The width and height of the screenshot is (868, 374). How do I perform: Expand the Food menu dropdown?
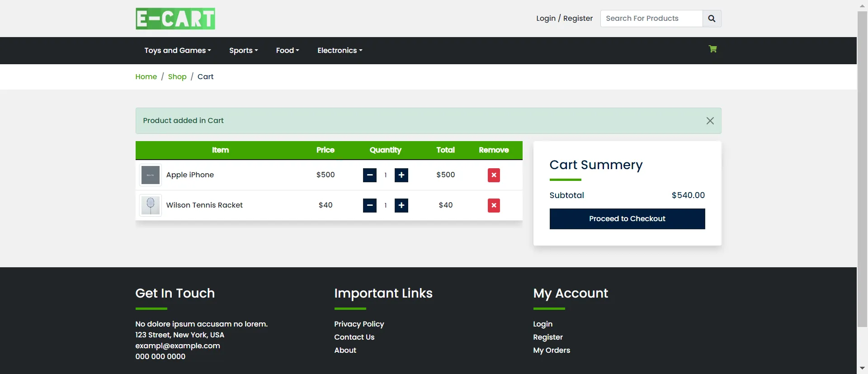pos(288,51)
